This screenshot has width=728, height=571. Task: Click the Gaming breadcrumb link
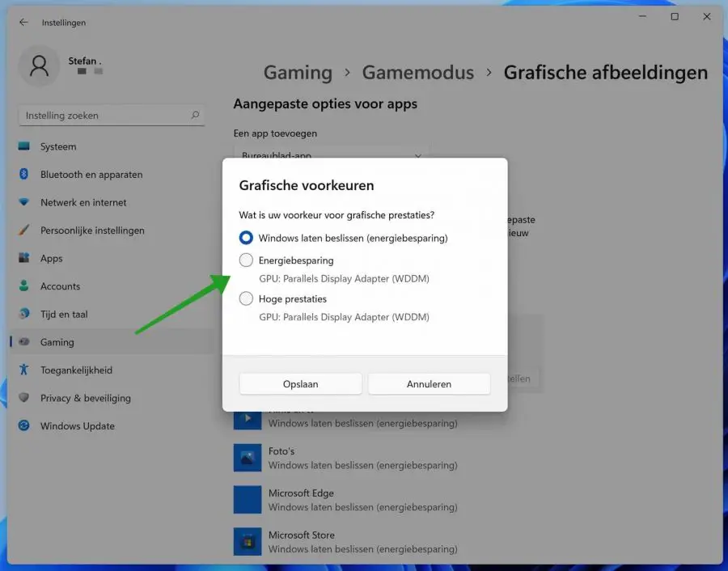click(x=298, y=73)
